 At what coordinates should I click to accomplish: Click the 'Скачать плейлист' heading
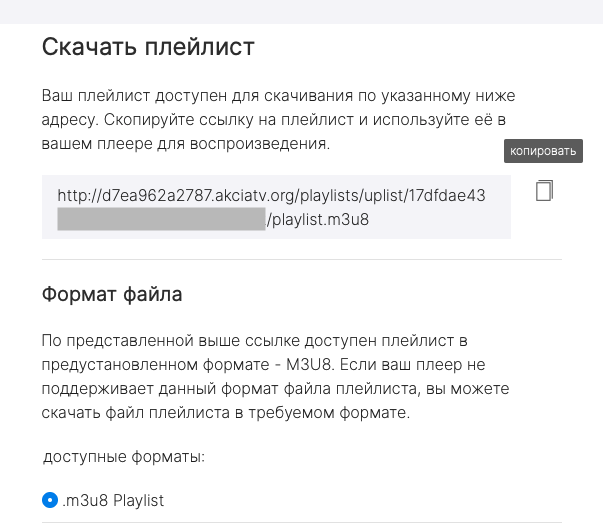[148, 47]
